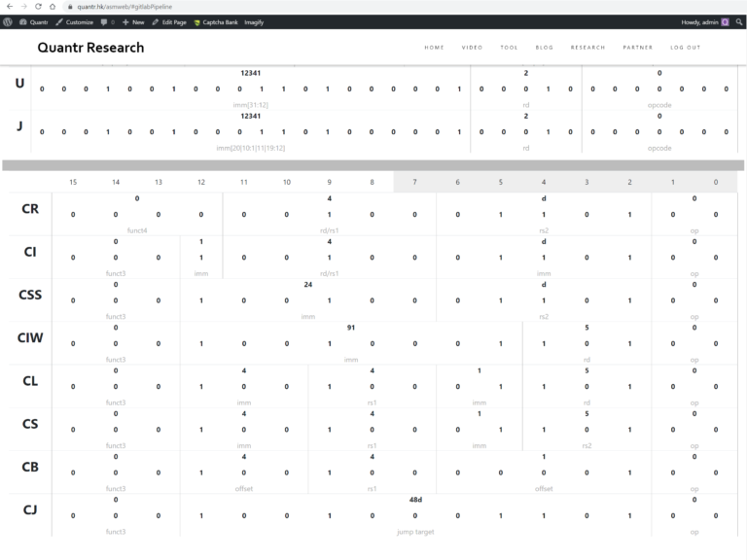
Task: Open Customize in admin bar
Action: point(74,22)
